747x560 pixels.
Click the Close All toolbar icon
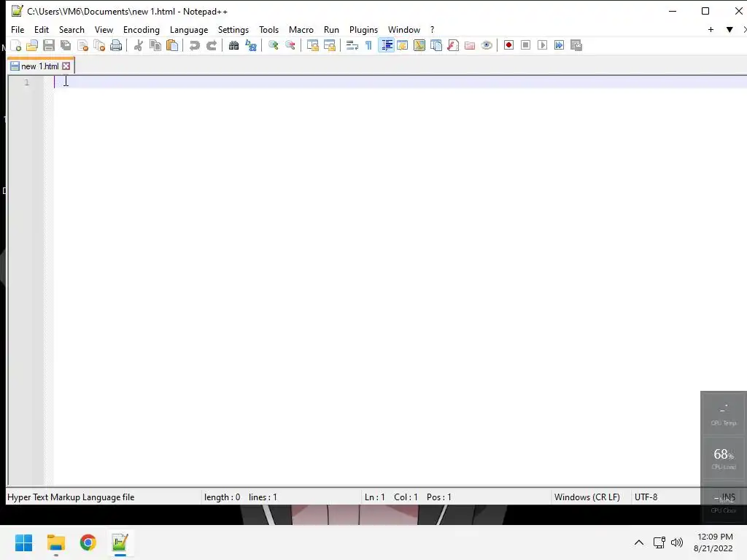click(x=99, y=45)
